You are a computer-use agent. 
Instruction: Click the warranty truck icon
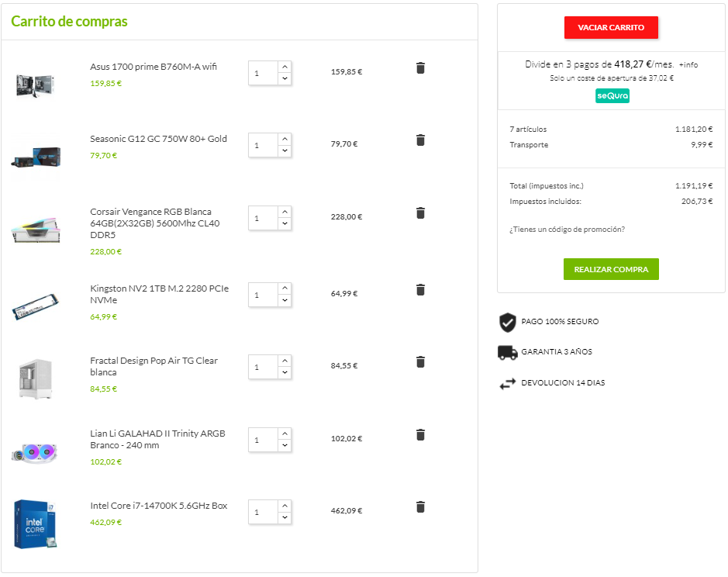[508, 353]
